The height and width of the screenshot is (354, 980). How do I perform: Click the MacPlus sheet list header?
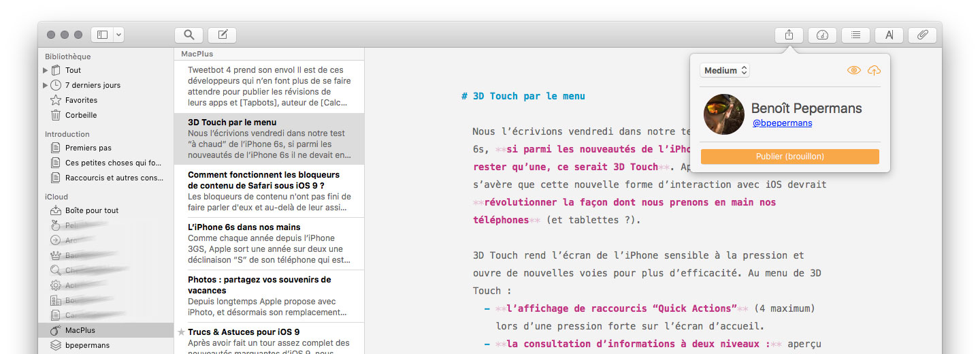(197, 54)
